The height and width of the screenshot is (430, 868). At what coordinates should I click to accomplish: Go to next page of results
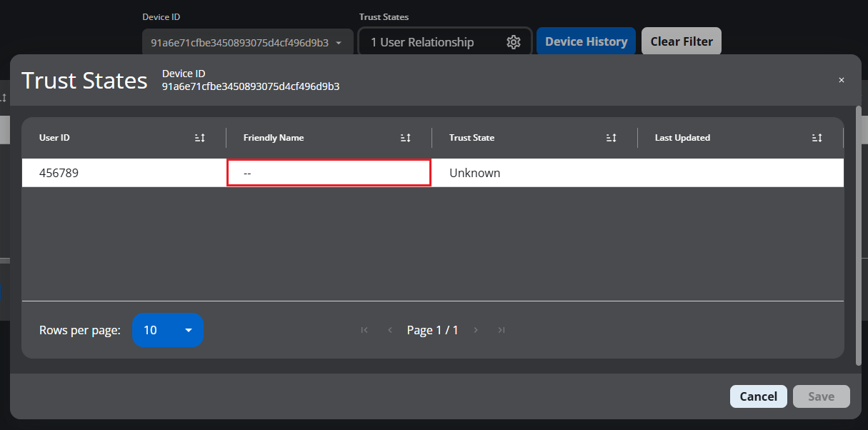476,330
